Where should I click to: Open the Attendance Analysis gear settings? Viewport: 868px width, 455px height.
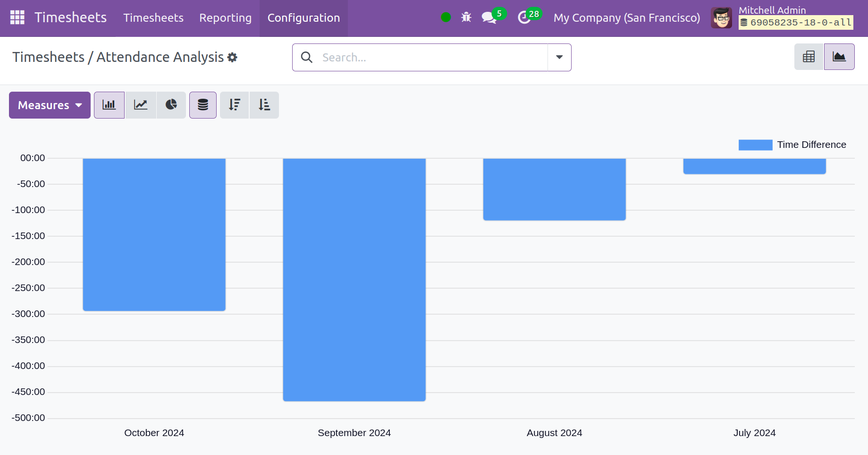click(x=232, y=57)
